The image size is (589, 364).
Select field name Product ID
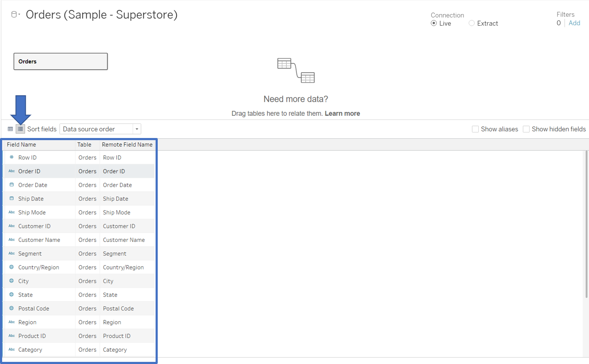32,336
